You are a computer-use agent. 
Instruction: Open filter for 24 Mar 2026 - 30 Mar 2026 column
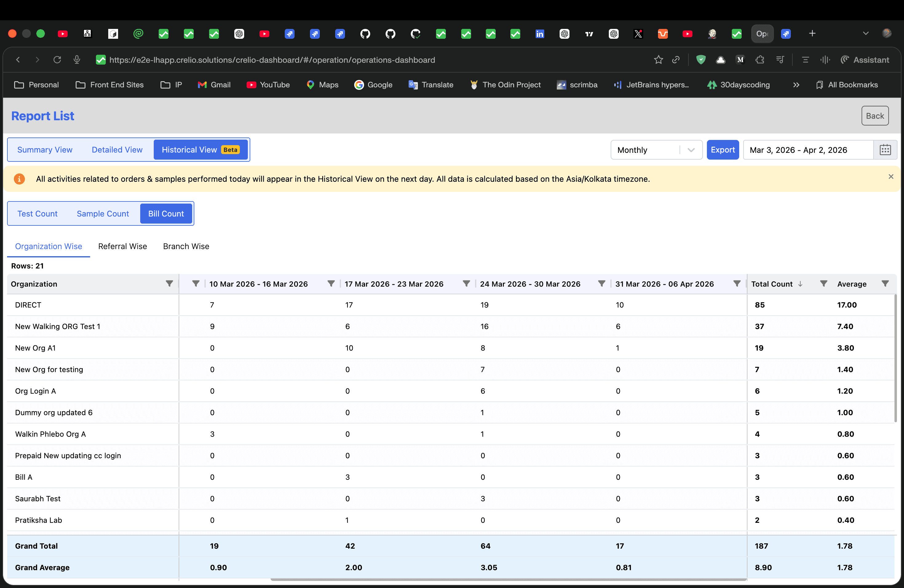(601, 284)
